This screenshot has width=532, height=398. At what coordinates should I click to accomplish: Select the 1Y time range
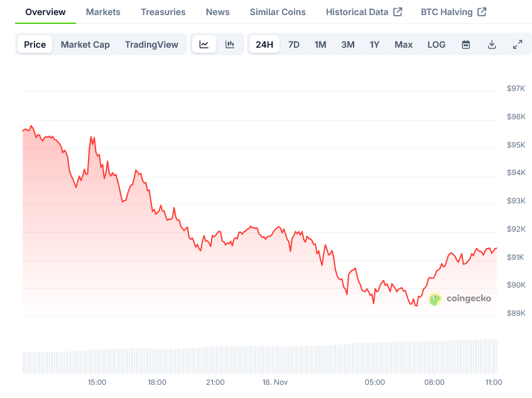[x=374, y=45]
